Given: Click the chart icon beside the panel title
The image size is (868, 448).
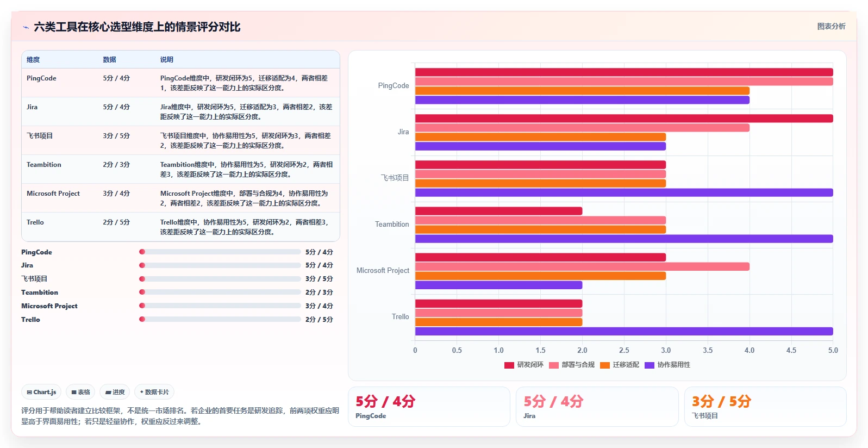Looking at the screenshot, I should click(x=26, y=27).
